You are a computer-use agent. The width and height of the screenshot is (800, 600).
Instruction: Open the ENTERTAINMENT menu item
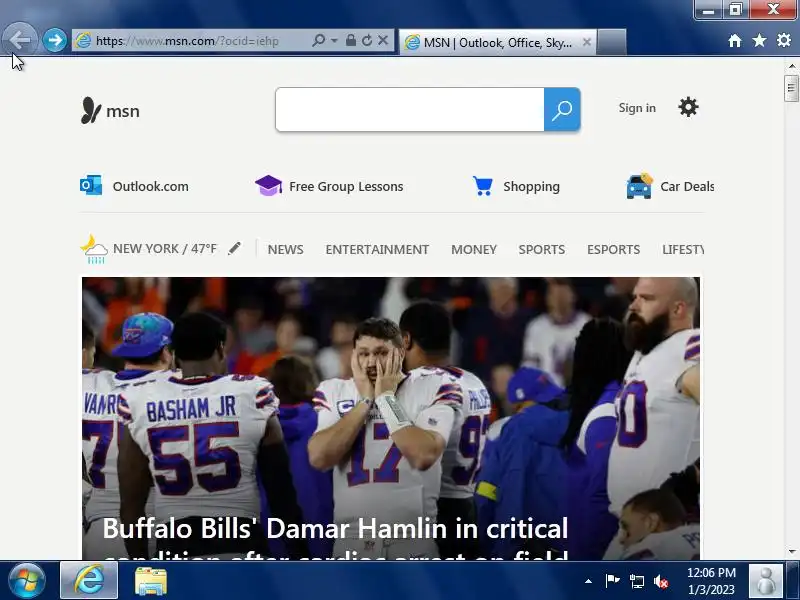click(377, 249)
